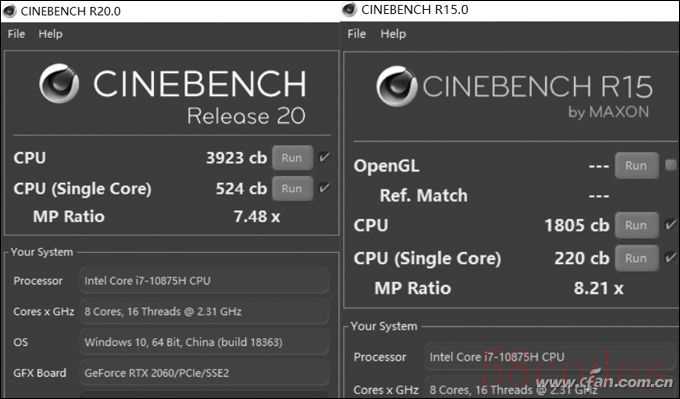Screen dimensions: 680x399
Task: Click the R15 Processor field
Action: 549,357
